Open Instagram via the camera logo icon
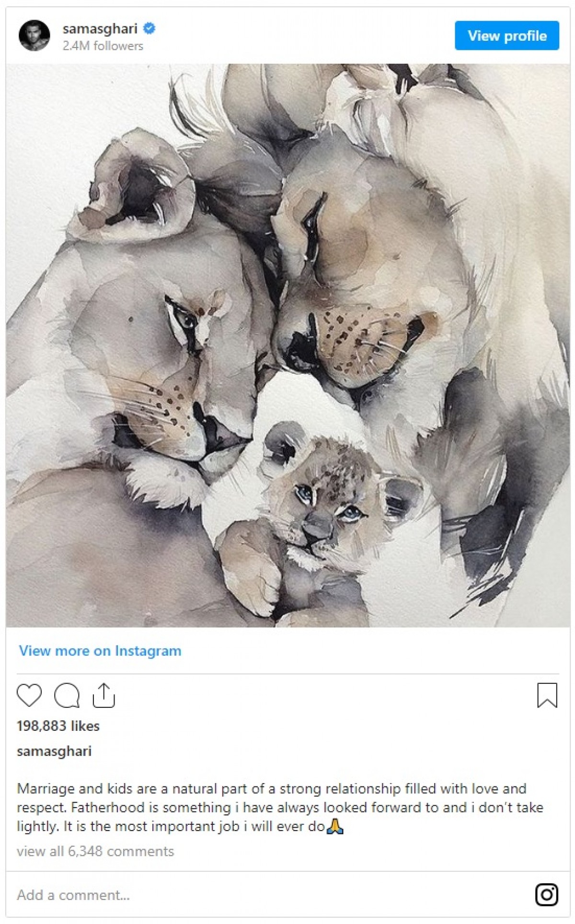The width and height of the screenshot is (575, 924). 547,895
